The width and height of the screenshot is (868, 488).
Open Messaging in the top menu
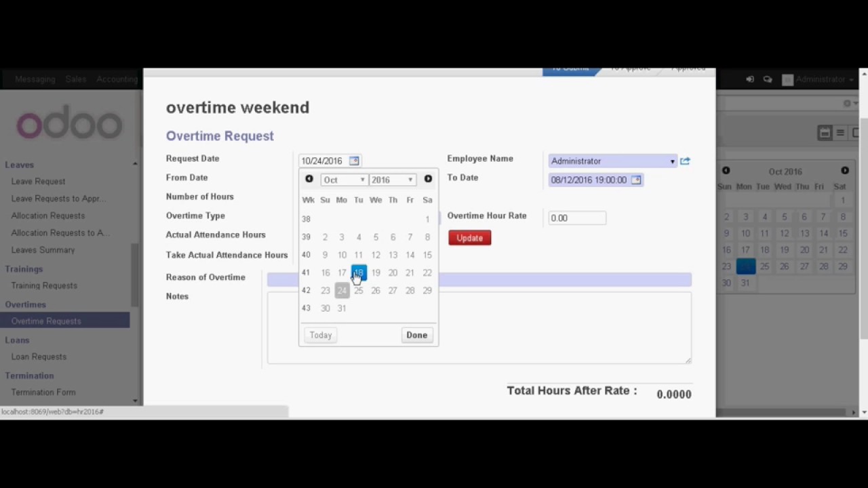coord(35,79)
